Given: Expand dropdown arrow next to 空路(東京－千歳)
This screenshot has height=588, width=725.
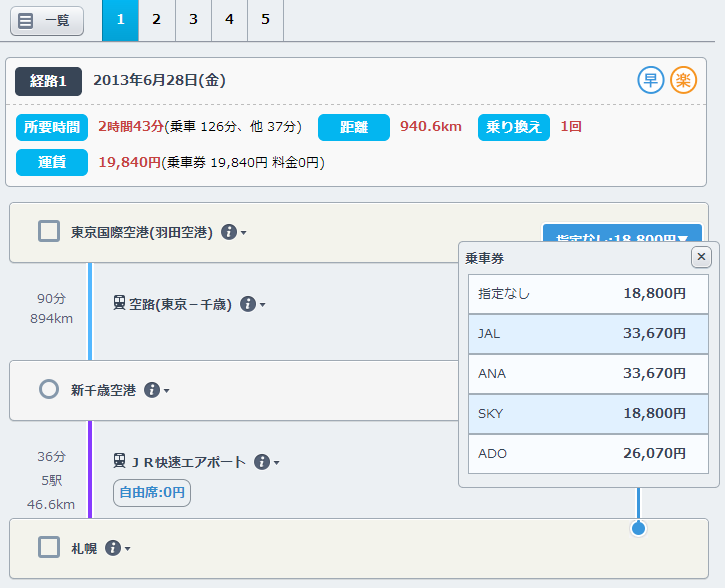Looking at the screenshot, I should tap(263, 305).
